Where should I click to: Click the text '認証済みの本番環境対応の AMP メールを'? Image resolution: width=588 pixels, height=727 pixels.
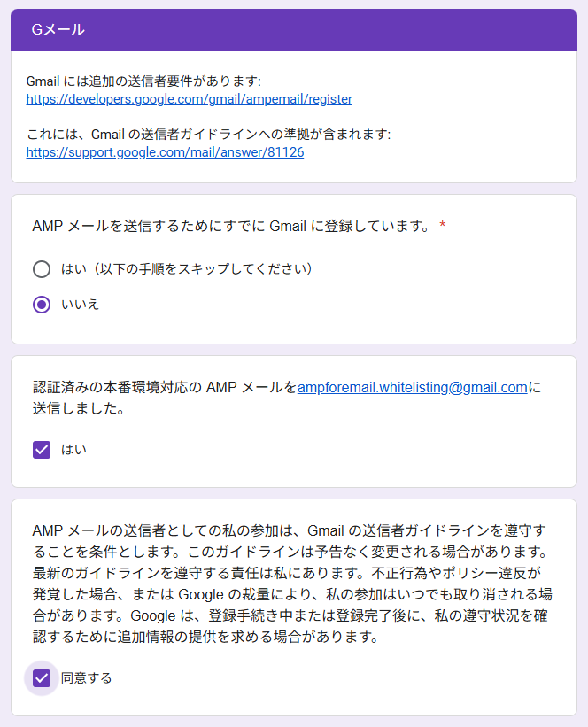[x=165, y=388]
